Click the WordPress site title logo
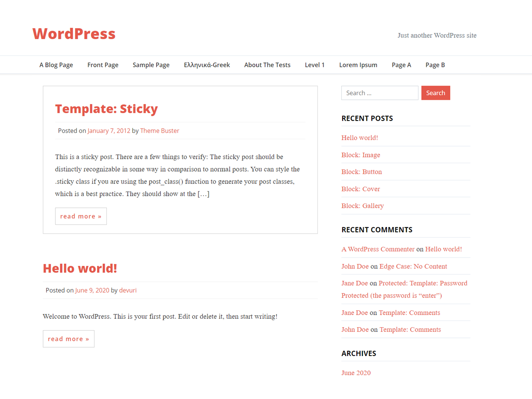This screenshot has width=532, height=399. (74, 34)
